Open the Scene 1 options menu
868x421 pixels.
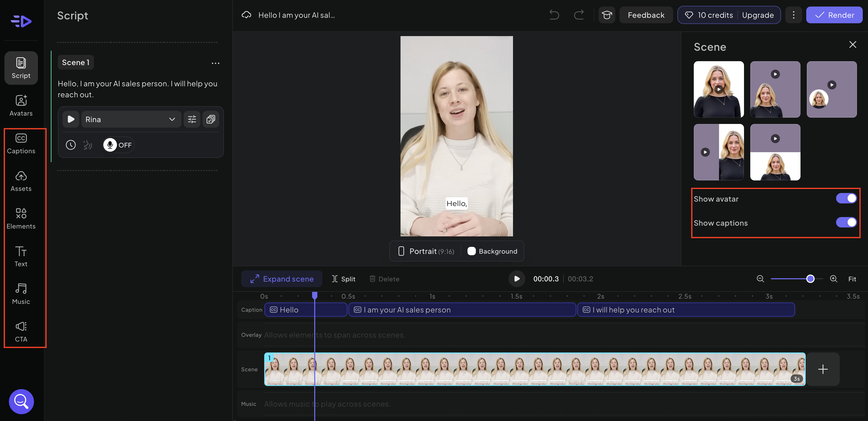coord(216,63)
